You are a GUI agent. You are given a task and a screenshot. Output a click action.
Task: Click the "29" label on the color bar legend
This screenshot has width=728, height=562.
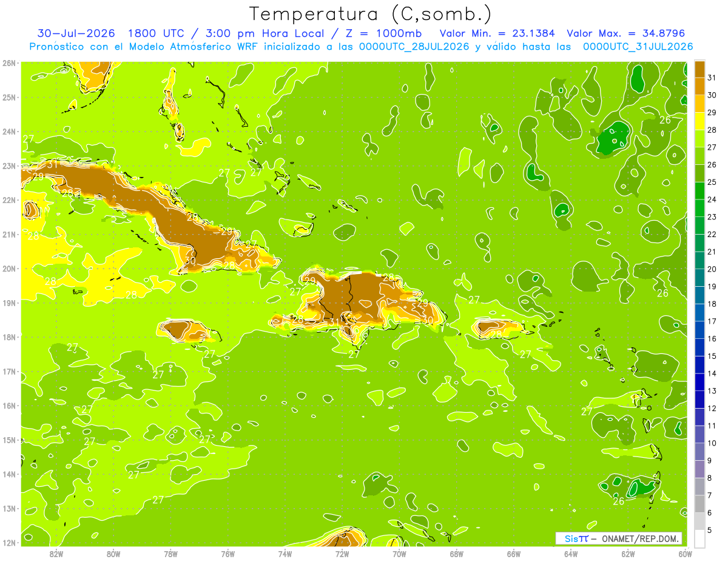(x=712, y=112)
